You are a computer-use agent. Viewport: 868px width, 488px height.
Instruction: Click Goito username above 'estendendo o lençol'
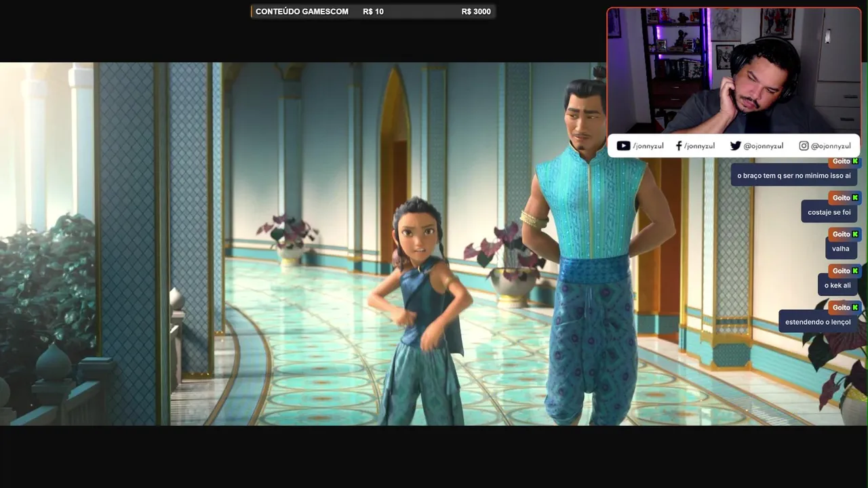click(841, 308)
